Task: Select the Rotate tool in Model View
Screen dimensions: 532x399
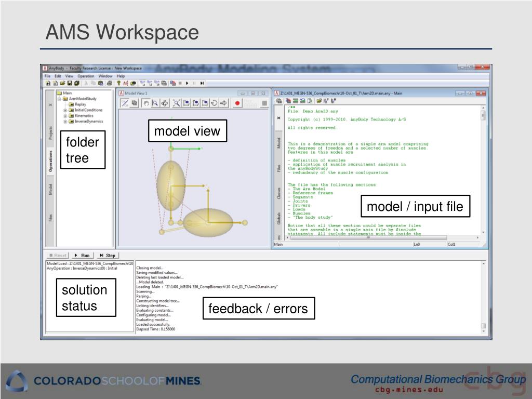Action: pyautogui.click(x=165, y=103)
